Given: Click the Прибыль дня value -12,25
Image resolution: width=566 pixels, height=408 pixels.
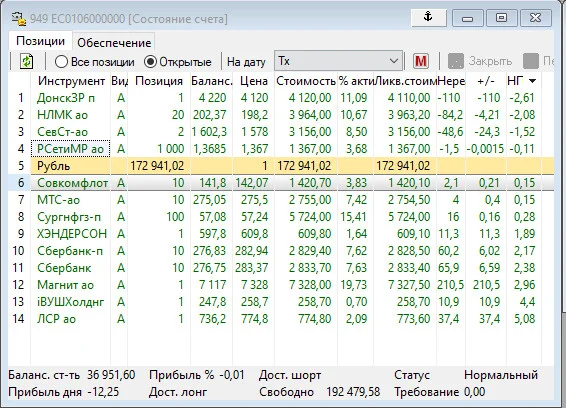Looking at the screenshot, I should [103, 392].
